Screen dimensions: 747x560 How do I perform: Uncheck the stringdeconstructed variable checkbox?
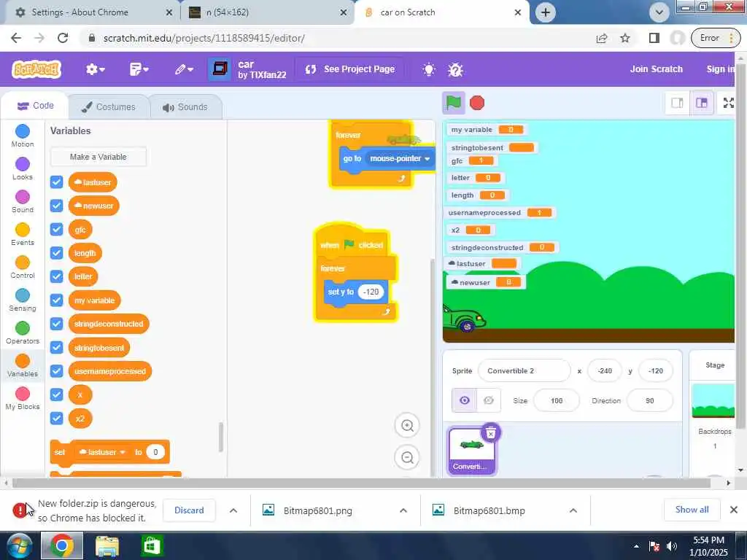[56, 324]
